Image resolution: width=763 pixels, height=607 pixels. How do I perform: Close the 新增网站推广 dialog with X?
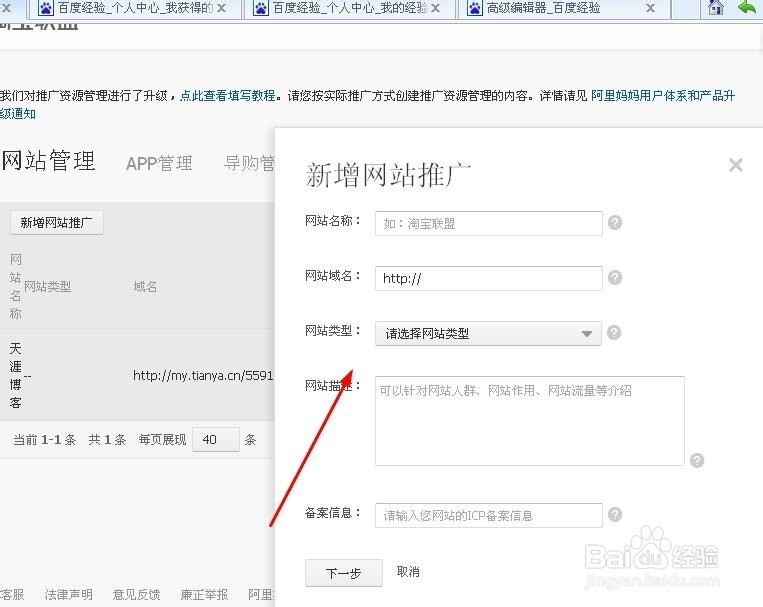736,165
